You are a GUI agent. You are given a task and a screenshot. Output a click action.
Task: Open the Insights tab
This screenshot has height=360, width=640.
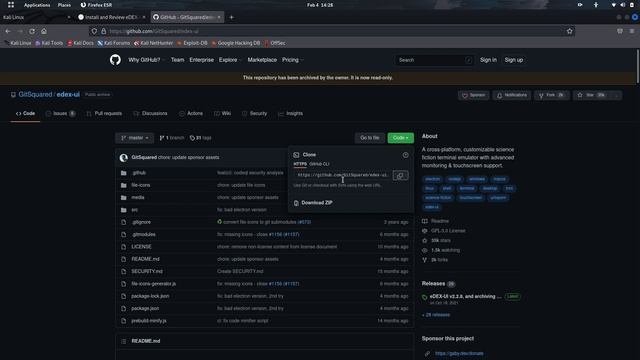pos(290,113)
